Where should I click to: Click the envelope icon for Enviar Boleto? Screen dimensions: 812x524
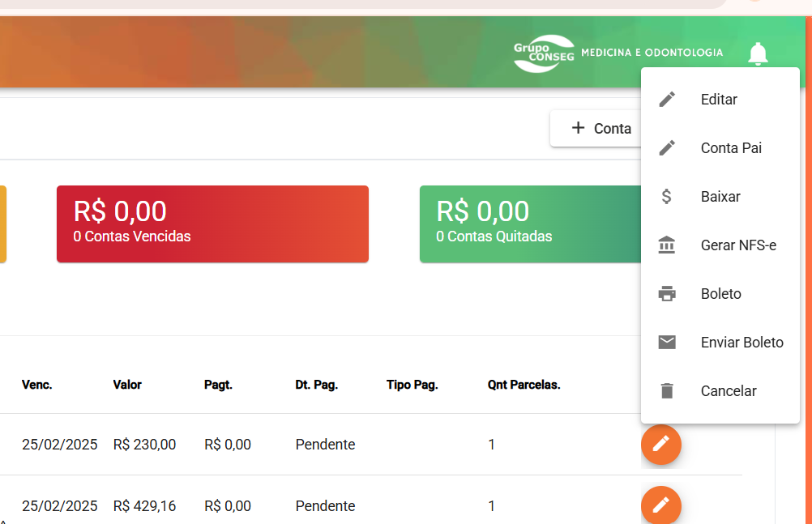tap(667, 343)
